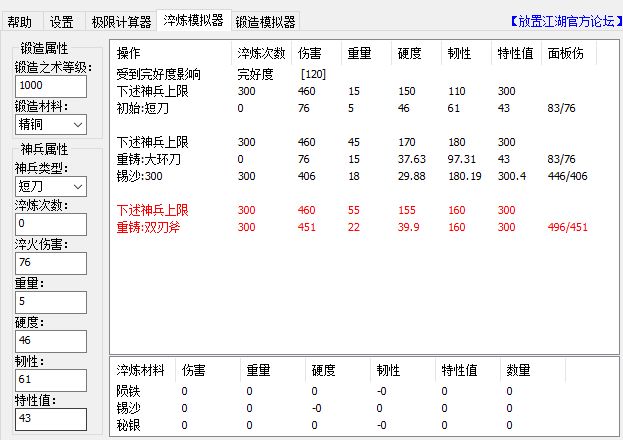The height and width of the screenshot is (440, 623).
Task: Click the 446/406 面板伤 value
Action: [x=567, y=176]
